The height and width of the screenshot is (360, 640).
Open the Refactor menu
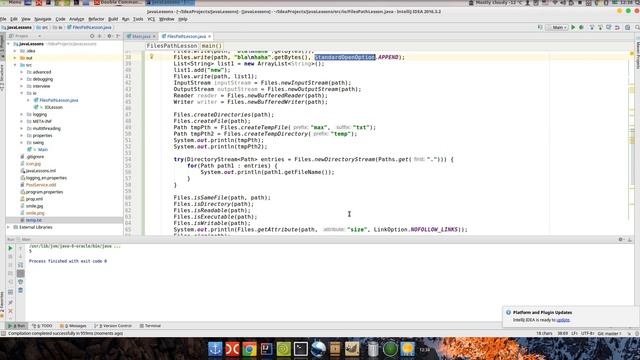(x=96, y=19)
